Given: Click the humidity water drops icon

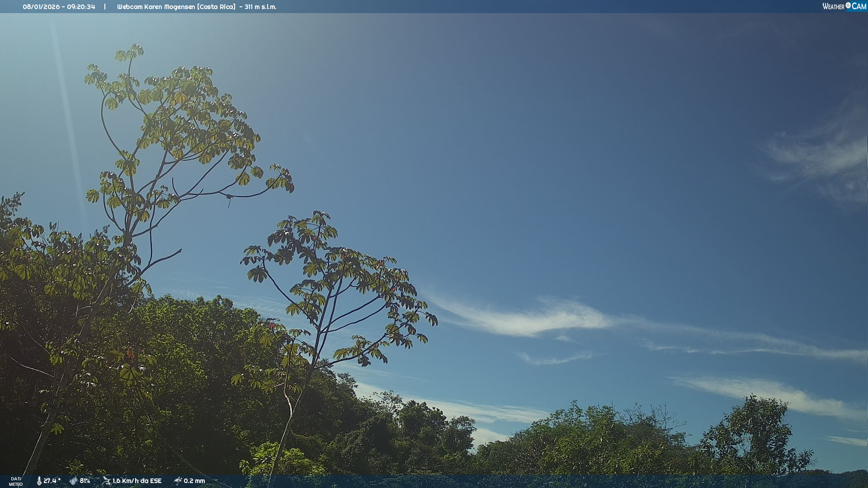Looking at the screenshot, I should pyautogui.click(x=73, y=481).
